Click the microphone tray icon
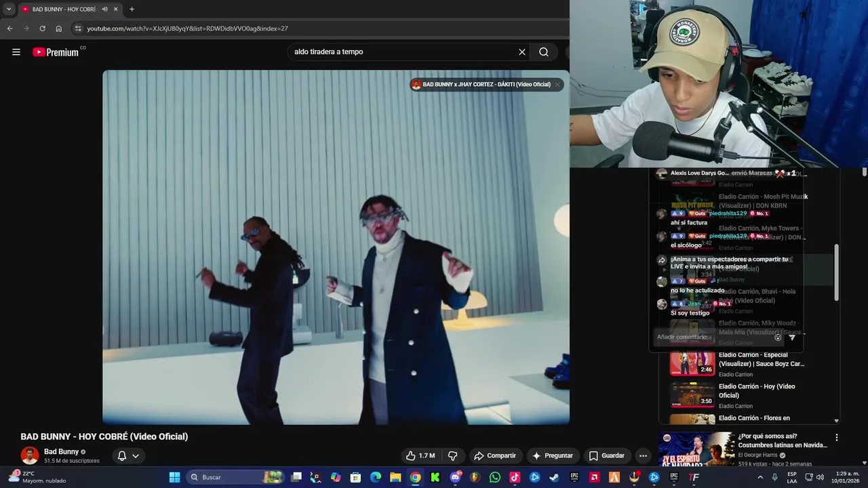This screenshot has height=488, width=868. (774, 477)
